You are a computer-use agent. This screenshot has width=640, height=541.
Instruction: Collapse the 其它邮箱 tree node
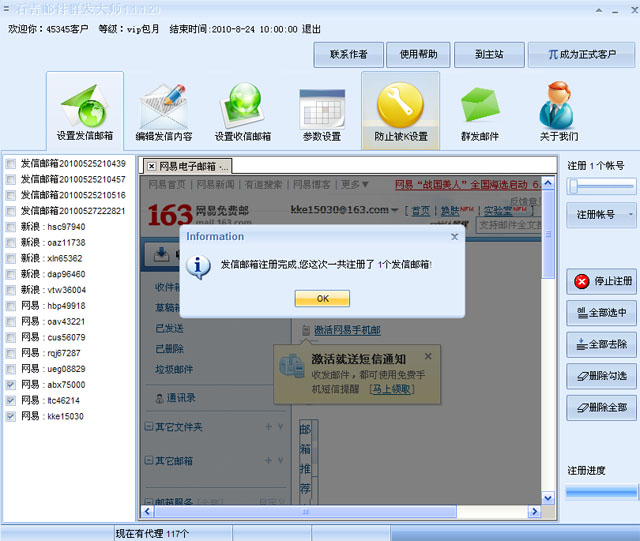coord(149,461)
